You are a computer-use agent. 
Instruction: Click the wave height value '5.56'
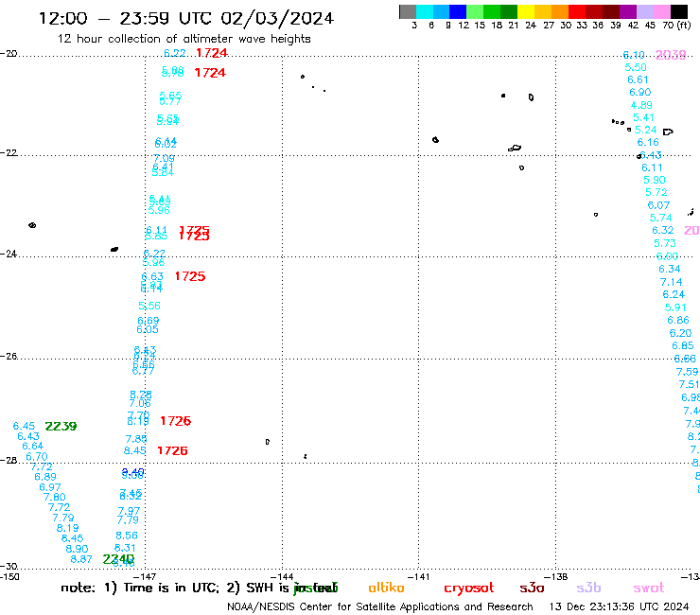[x=149, y=306]
